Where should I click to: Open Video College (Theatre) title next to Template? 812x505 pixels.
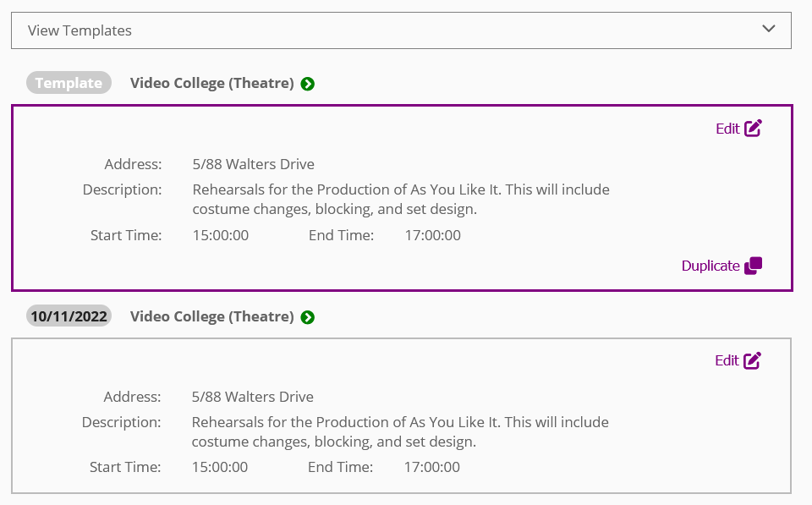point(211,83)
